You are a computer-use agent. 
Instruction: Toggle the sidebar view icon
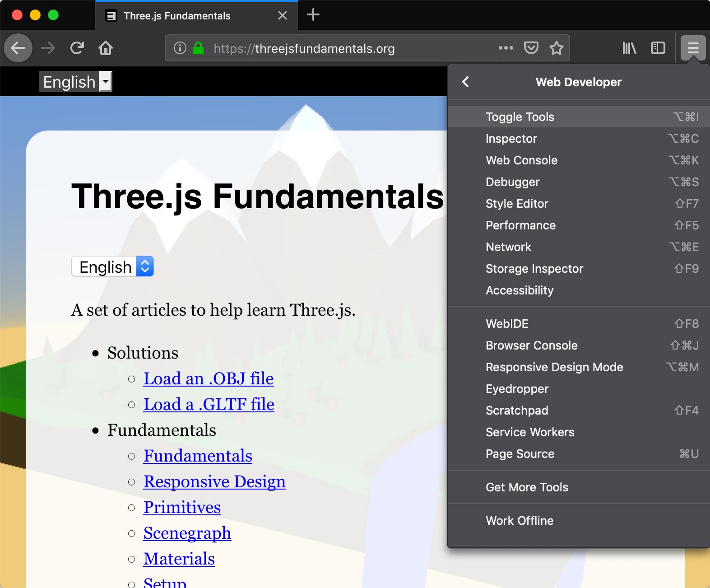coord(658,48)
